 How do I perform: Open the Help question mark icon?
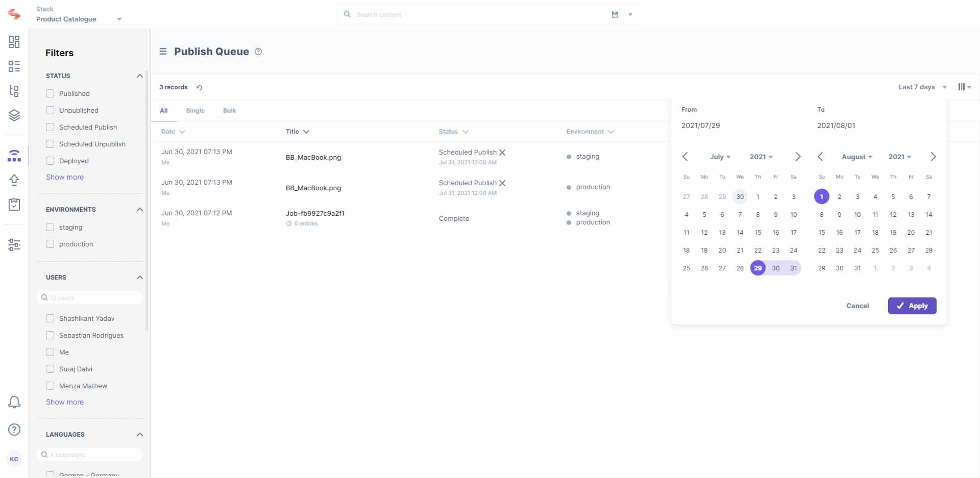point(14,429)
